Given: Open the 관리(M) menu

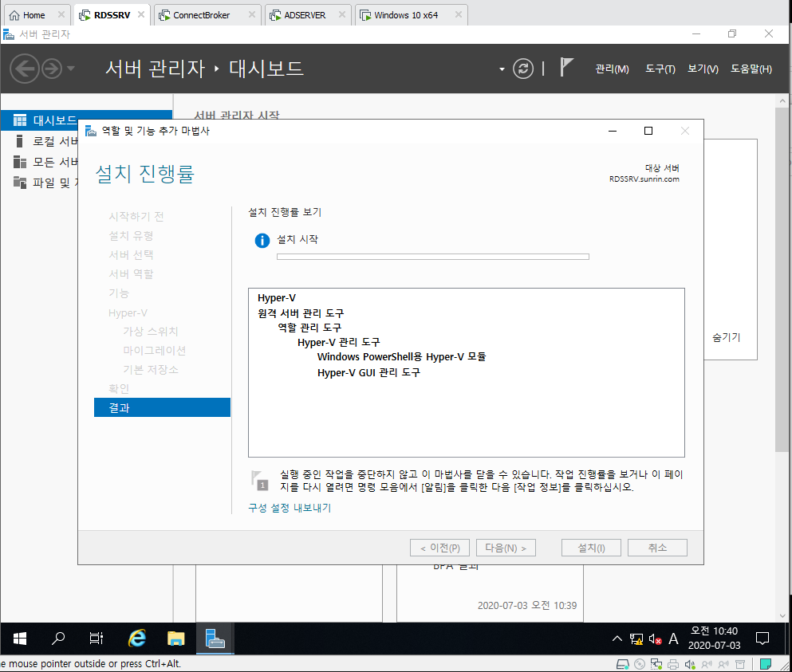Looking at the screenshot, I should 612,69.
